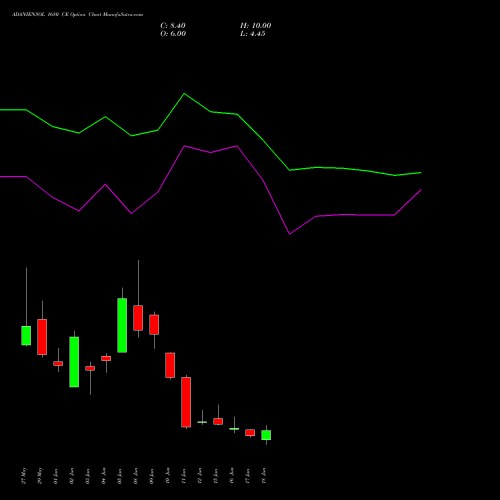Click the ADANIENSOL chart title text
Image resolution: width=500 pixels, height=500 pixels.
pyautogui.click(x=77, y=15)
